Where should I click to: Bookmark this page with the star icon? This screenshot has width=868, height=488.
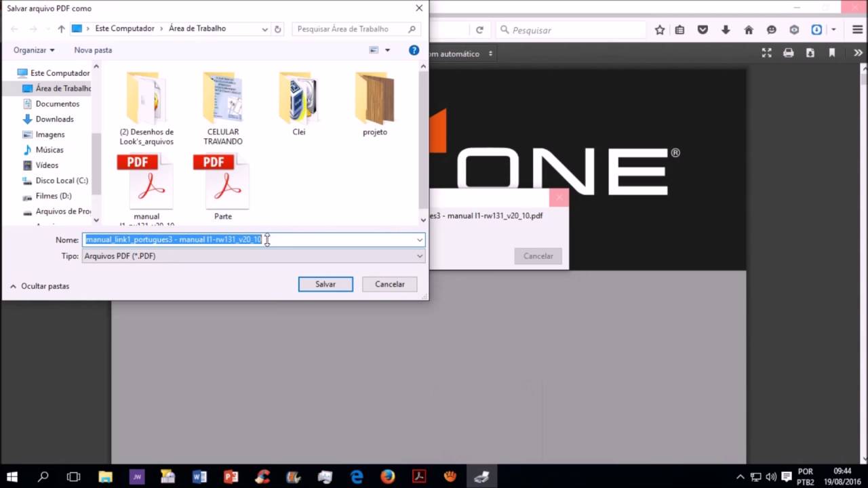660,30
